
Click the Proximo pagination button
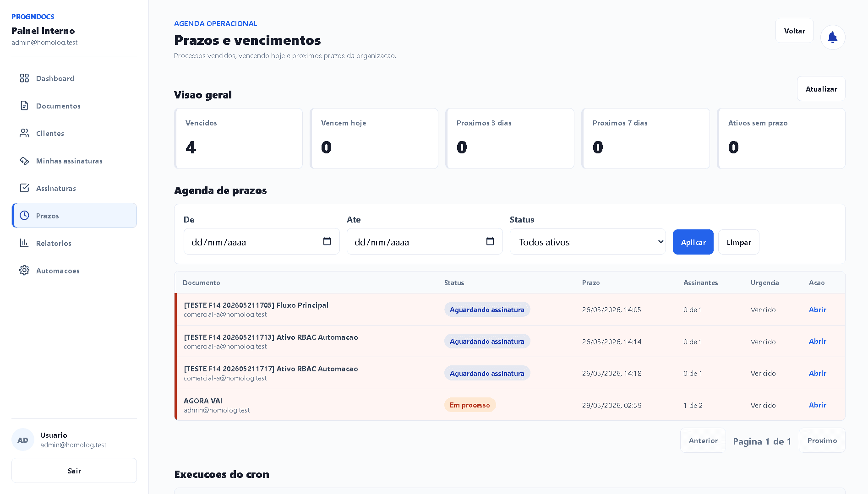pos(822,440)
